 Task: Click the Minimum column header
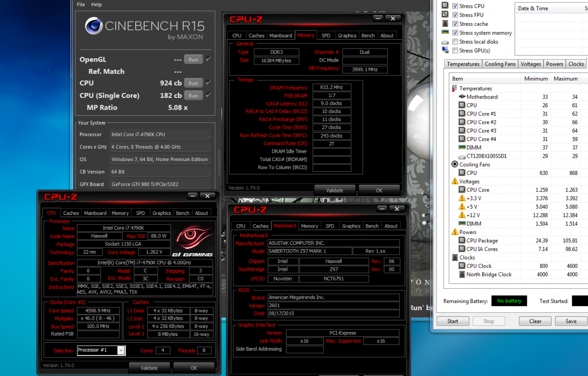[536, 79]
